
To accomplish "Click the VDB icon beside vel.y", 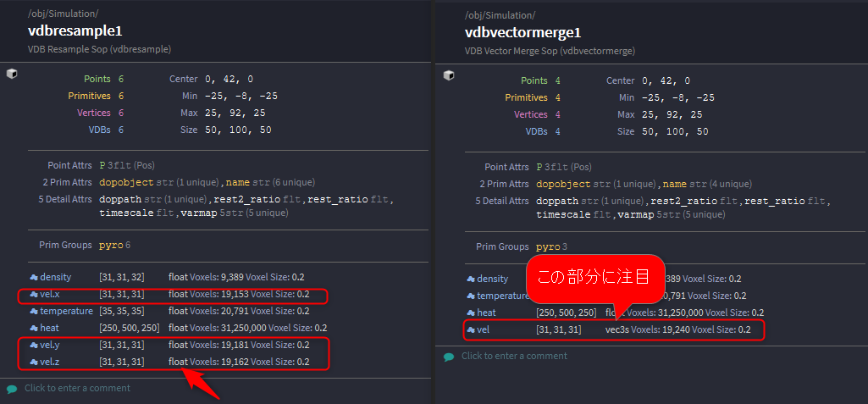I will (33, 346).
